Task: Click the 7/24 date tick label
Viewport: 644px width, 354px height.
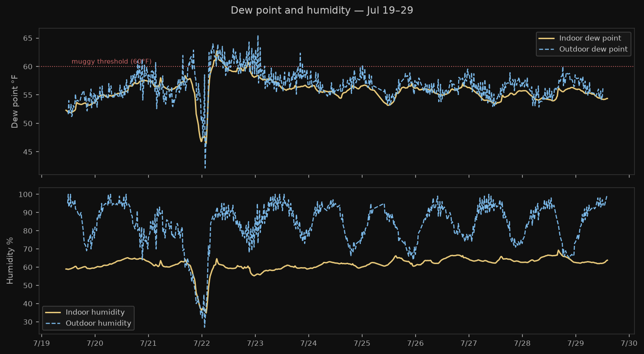Action: 309,343
